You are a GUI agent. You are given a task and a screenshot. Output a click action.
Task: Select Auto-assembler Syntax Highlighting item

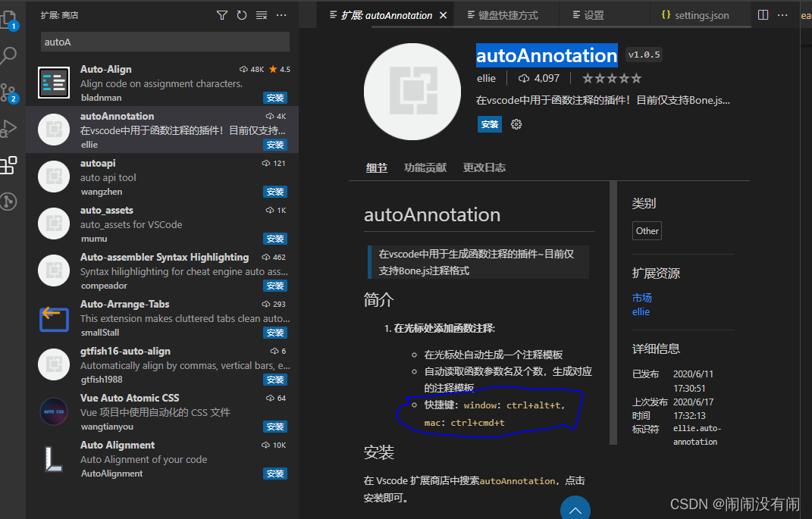click(x=162, y=270)
